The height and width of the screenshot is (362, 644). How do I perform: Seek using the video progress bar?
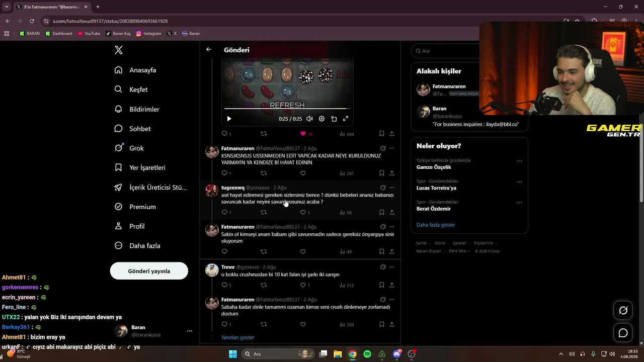coord(286,109)
